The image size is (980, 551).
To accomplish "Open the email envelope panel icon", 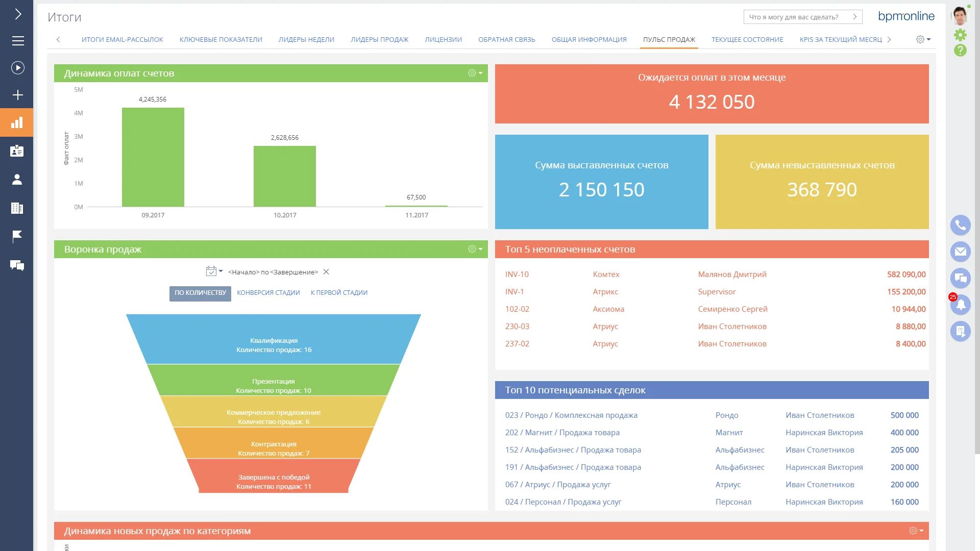I will click(960, 252).
